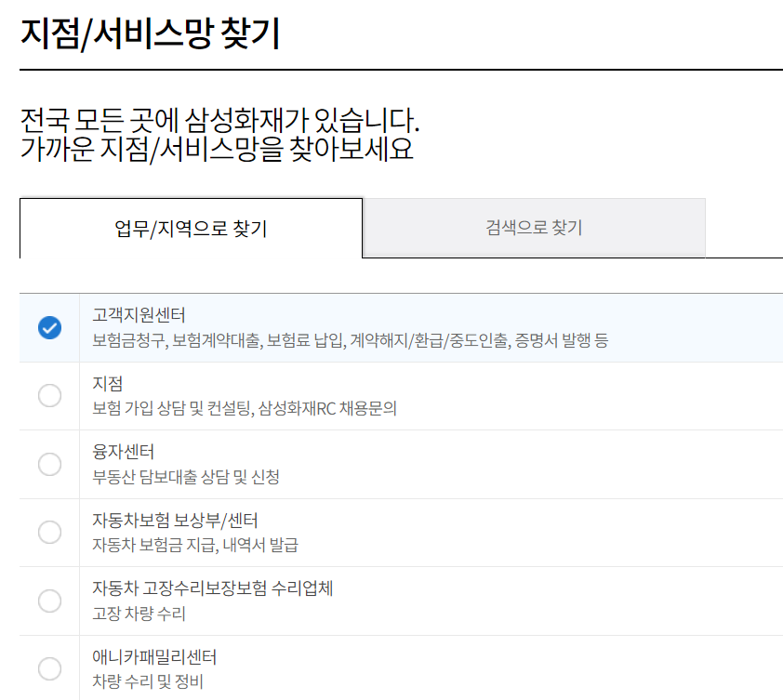The height and width of the screenshot is (700, 783).
Task: Select 자동차보험 보상부/센터 option
Action: 49,534
